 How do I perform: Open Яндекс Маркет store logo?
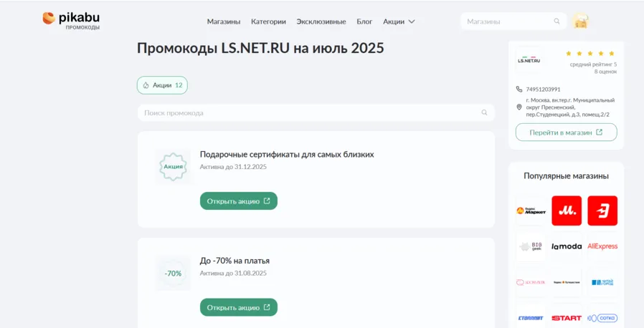click(531, 211)
